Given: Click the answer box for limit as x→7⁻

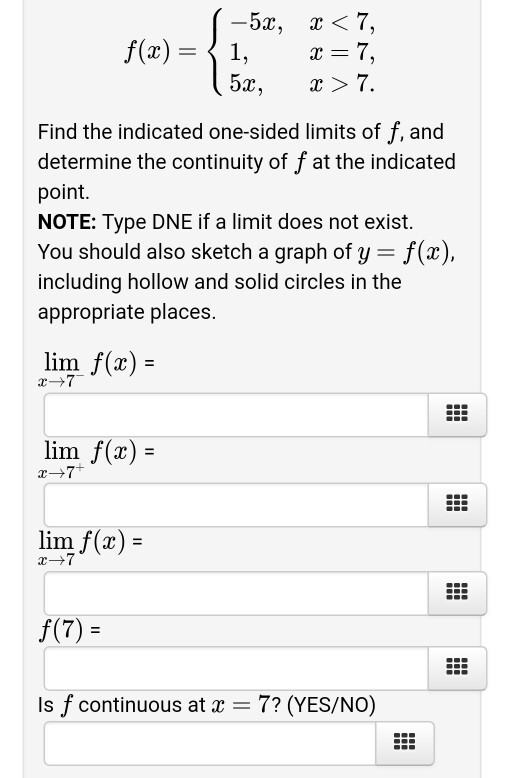Looking at the screenshot, I should coord(236,415).
